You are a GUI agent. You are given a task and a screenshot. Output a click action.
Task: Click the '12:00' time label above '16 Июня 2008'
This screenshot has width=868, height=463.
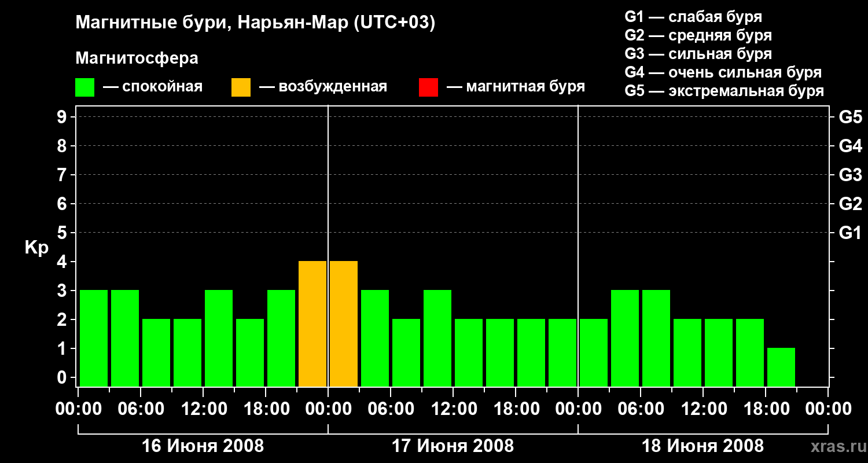coord(203,409)
